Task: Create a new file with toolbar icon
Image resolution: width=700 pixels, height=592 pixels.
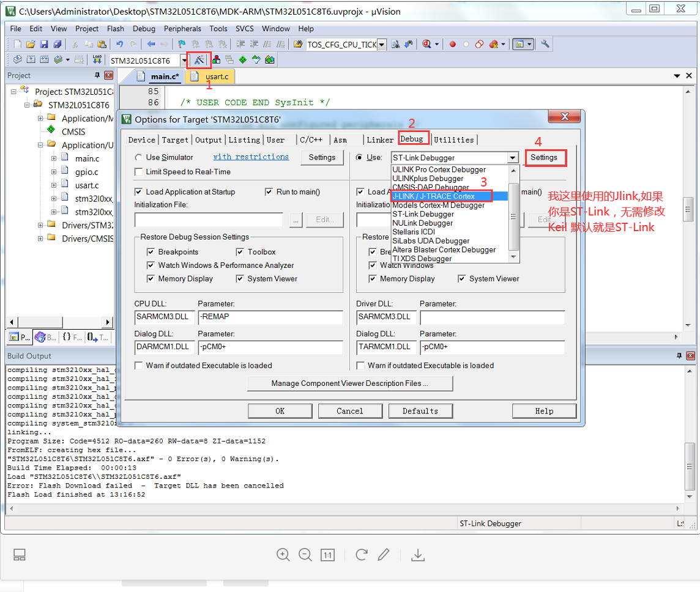Action: (17, 44)
